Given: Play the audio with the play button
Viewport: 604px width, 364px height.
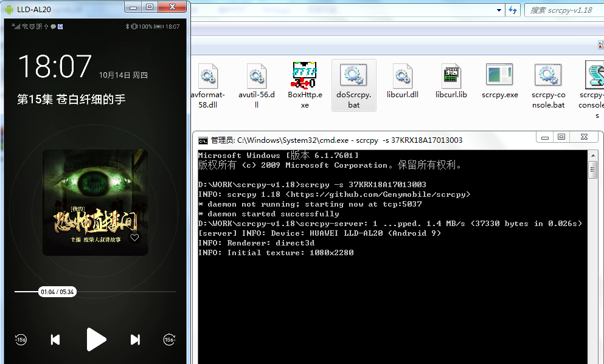Looking at the screenshot, I should click(x=96, y=339).
